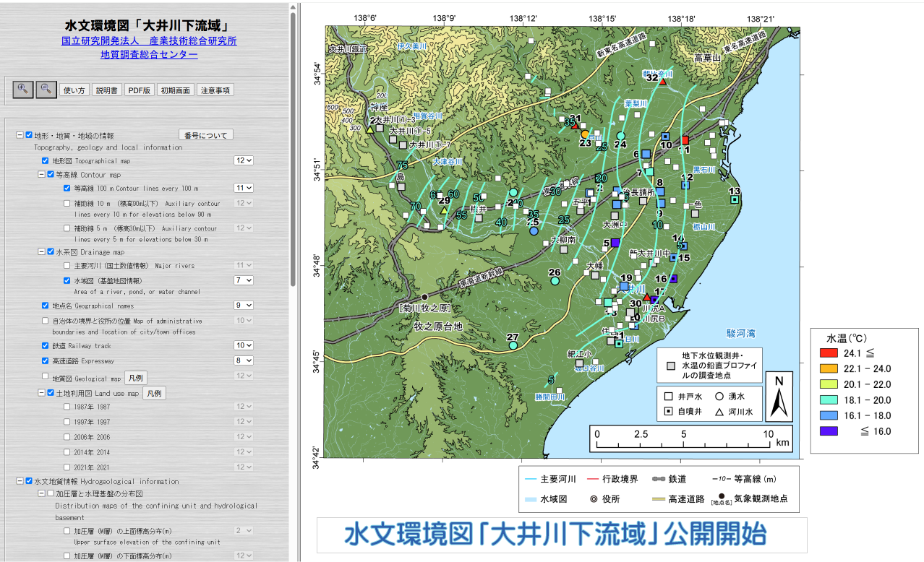Check the 1987年 land use layer

(68, 407)
